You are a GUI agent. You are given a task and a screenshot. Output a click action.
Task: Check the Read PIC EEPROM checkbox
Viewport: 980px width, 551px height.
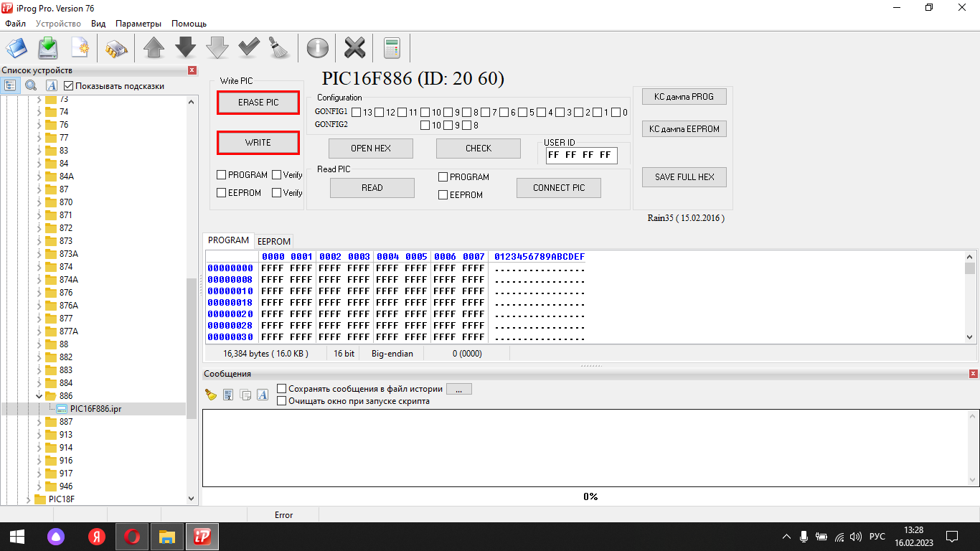tap(443, 195)
